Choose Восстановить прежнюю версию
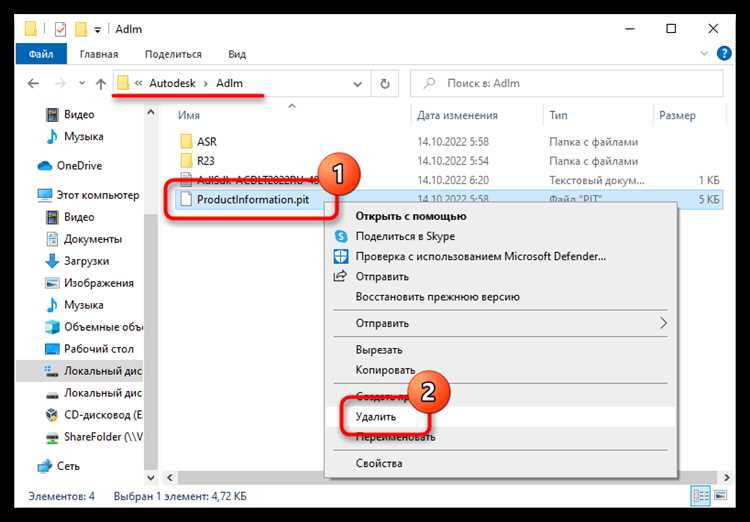The height and width of the screenshot is (522, 750). point(438,297)
